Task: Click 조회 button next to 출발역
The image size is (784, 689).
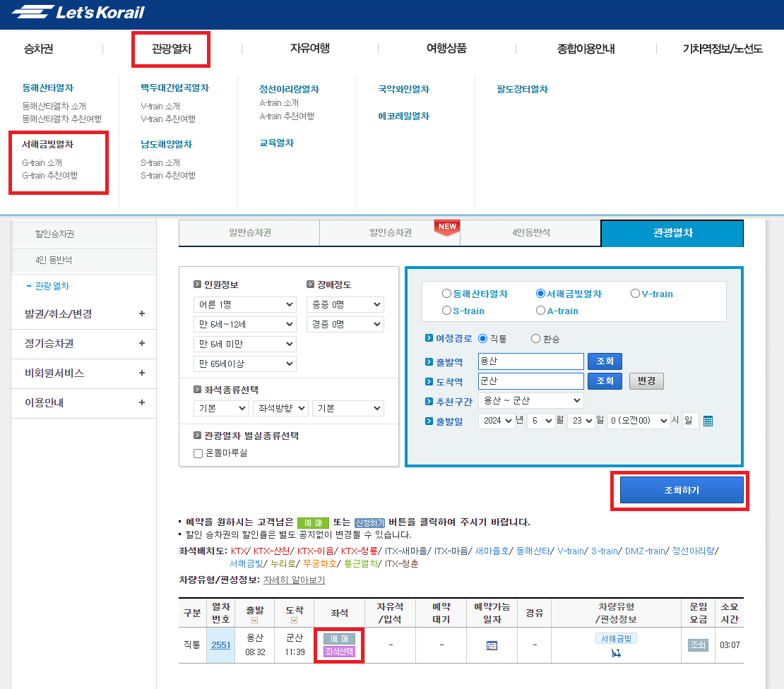Action: click(605, 361)
